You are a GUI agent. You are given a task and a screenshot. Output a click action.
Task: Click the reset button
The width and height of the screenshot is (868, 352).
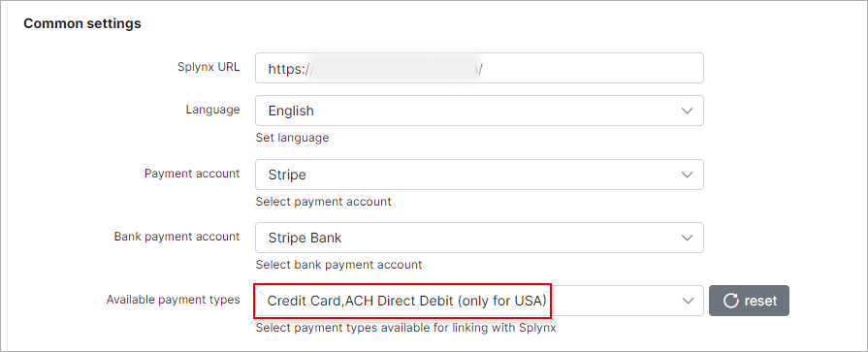tap(749, 301)
